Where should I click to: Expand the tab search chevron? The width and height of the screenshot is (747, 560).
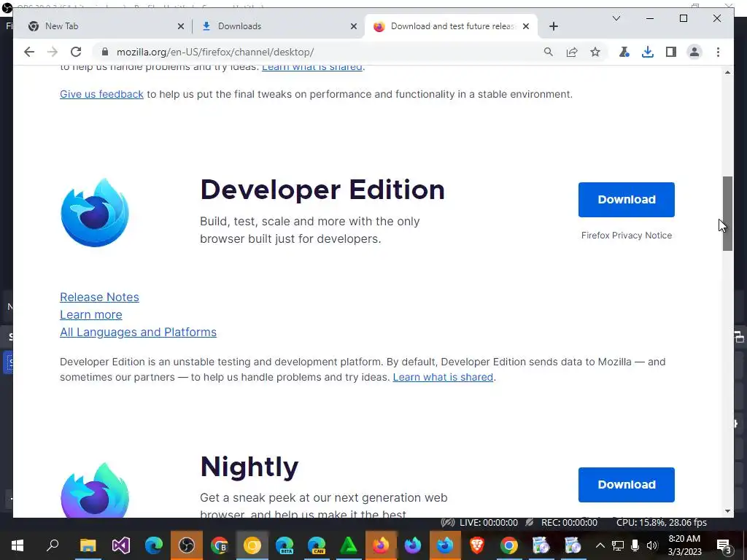pos(616,18)
